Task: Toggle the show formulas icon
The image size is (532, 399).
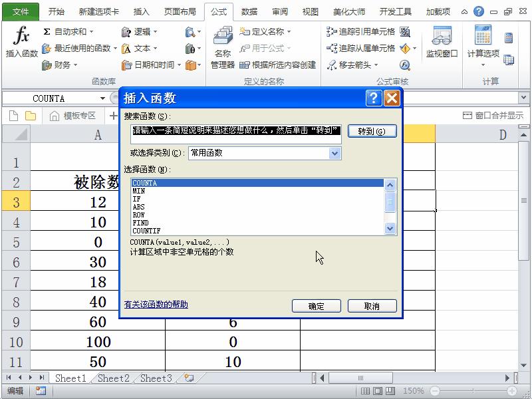Action: click(x=405, y=32)
